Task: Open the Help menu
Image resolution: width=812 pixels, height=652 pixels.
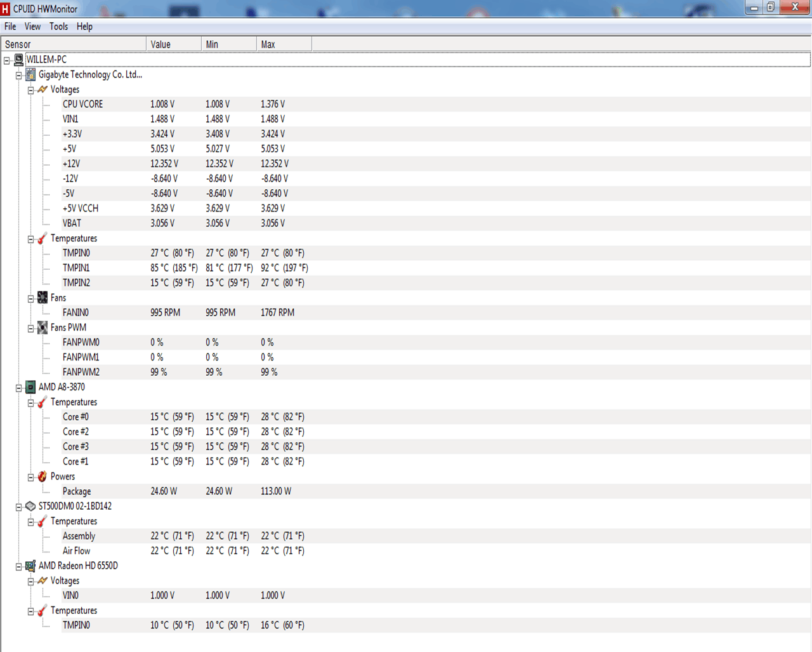Action: [x=84, y=27]
